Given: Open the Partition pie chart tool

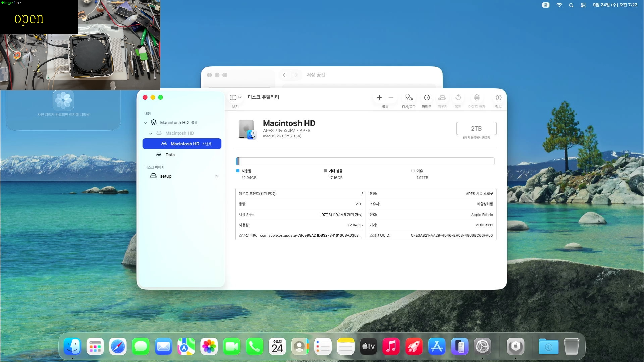Looking at the screenshot, I should 427,98.
